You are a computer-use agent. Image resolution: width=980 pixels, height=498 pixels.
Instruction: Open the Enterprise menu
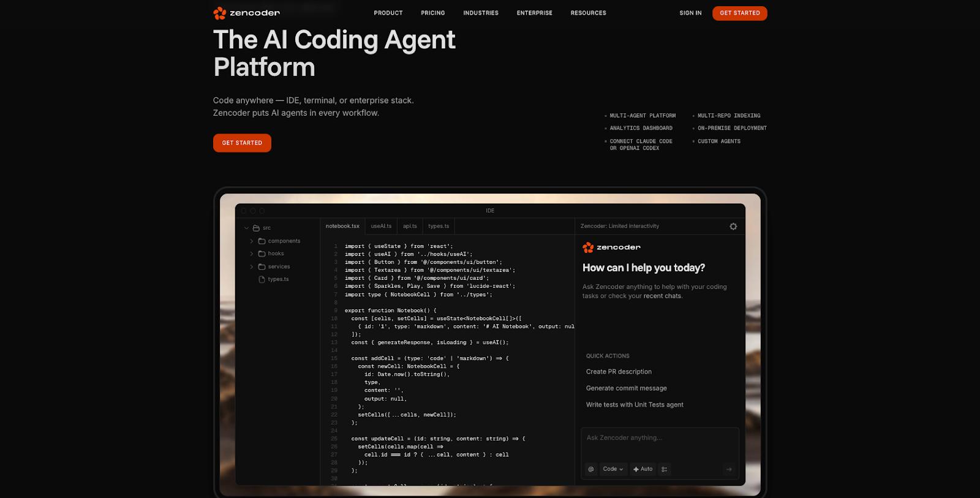pyautogui.click(x=535, y=13)
